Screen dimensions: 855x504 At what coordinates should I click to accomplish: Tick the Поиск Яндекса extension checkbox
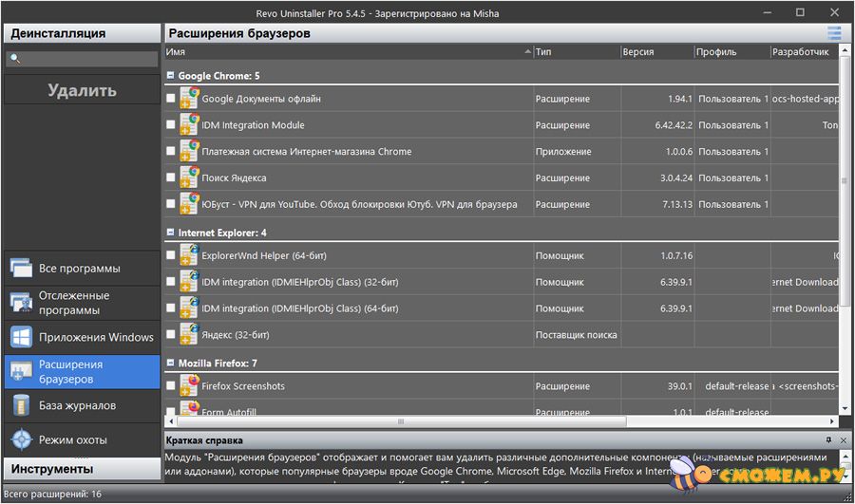point(171,177)
